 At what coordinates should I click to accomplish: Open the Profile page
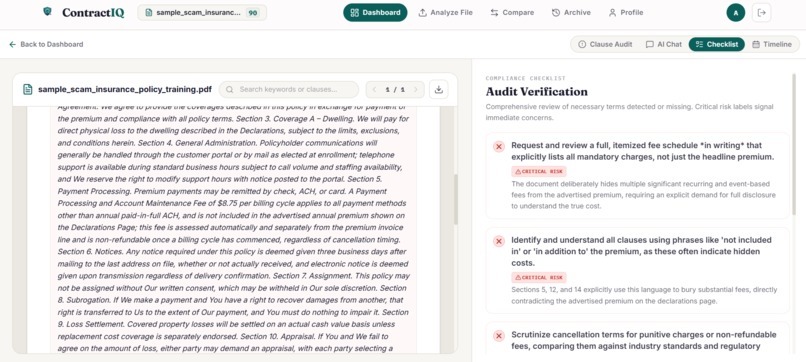626,12
